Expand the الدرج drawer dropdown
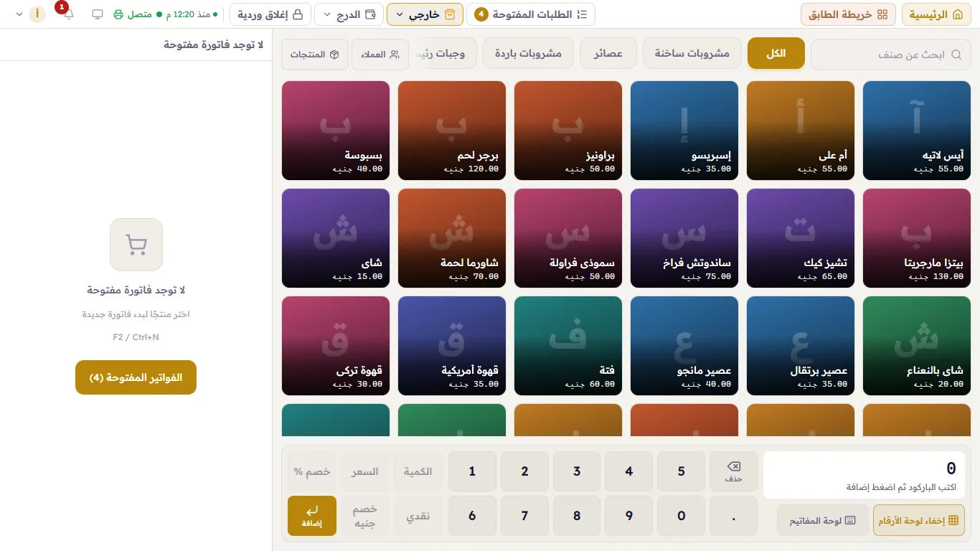Viewport: 980px width, 551px height. 349,14
